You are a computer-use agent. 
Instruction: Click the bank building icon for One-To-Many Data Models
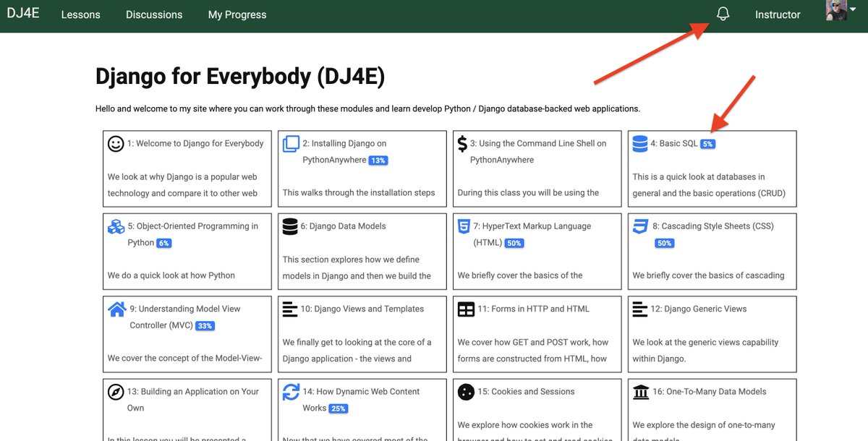tap(641, 392)
